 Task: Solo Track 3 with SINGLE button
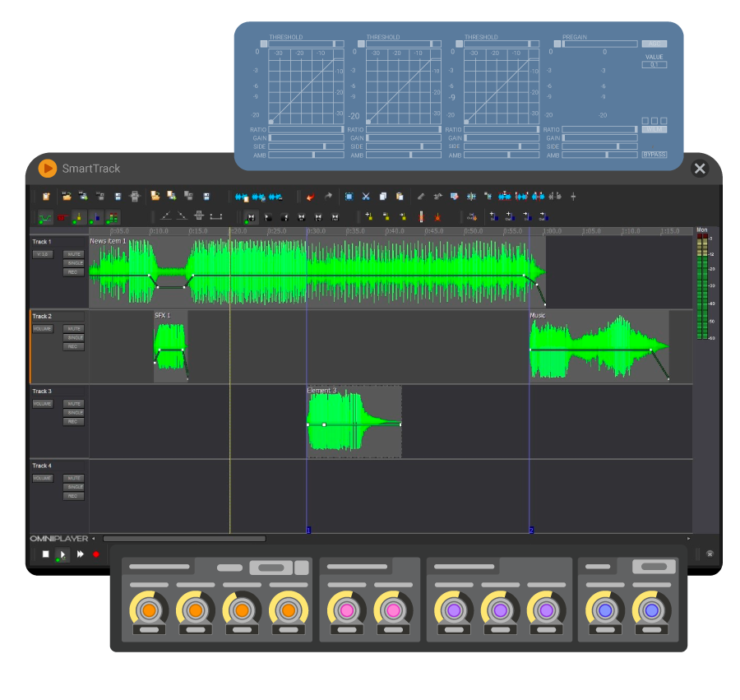pos(74,413)
